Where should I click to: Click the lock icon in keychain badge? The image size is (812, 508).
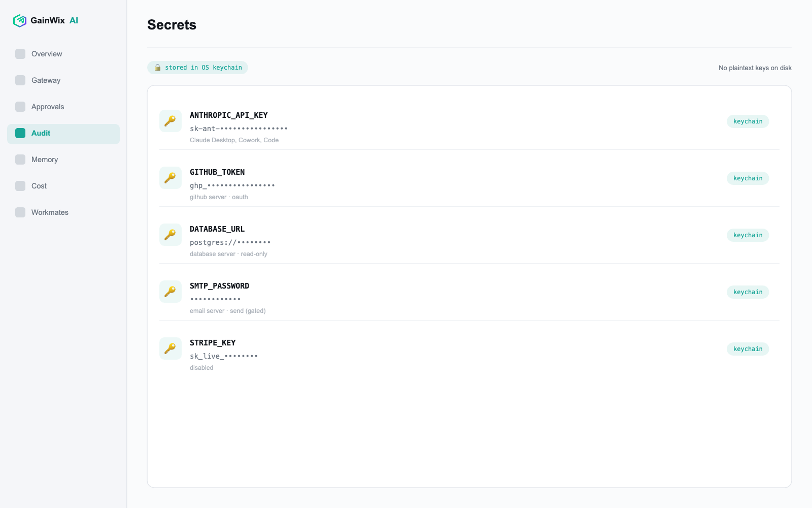[x=158, y=68]
